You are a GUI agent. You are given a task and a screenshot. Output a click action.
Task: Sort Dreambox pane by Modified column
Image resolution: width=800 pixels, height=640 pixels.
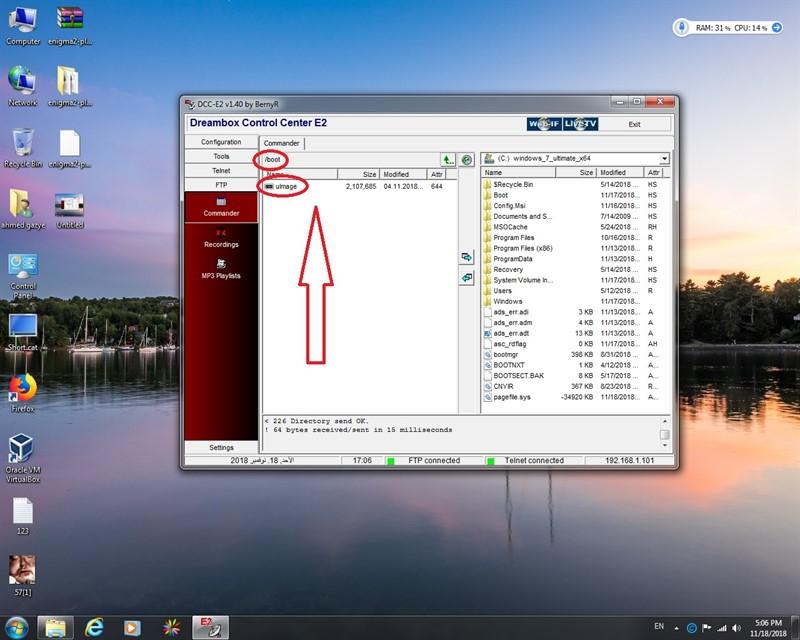coord(403,175)
